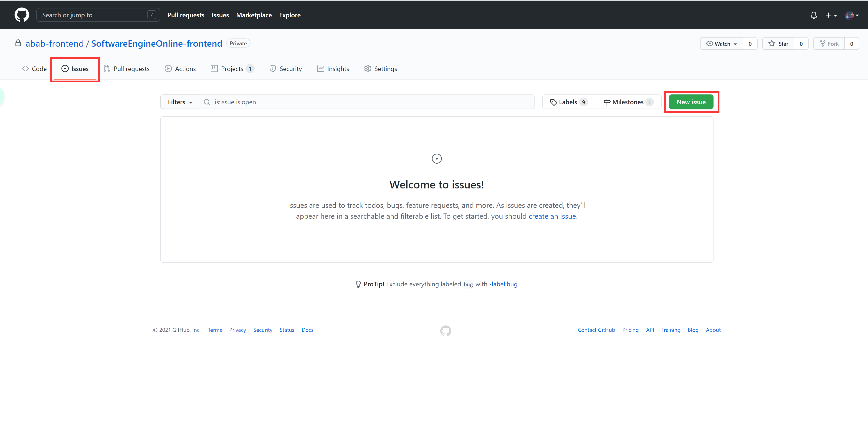
Task: Open the Filters dropdown
Action: 180,102
